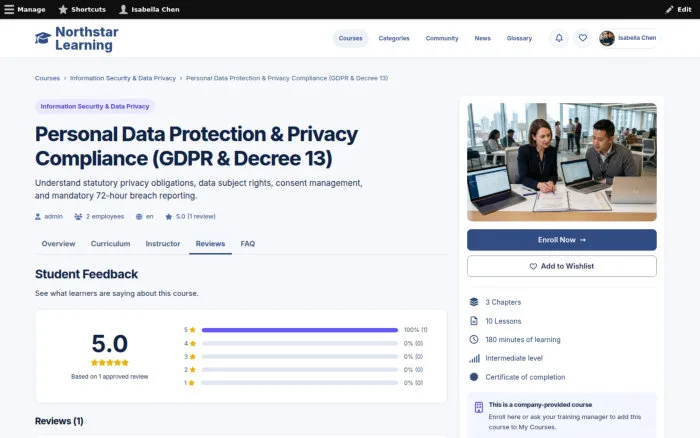
Task: Click the Shortcuts star icon
Action: click(63, 9)
